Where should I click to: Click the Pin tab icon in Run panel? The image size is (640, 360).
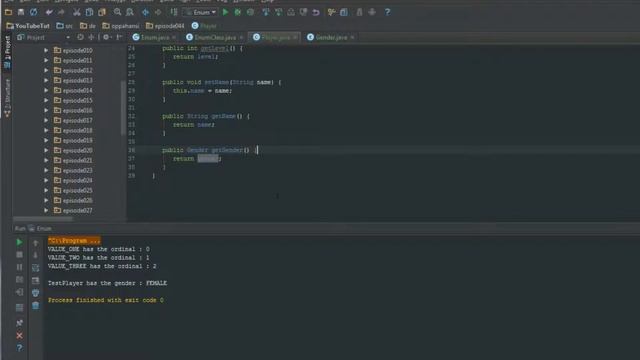coord(19,323)
